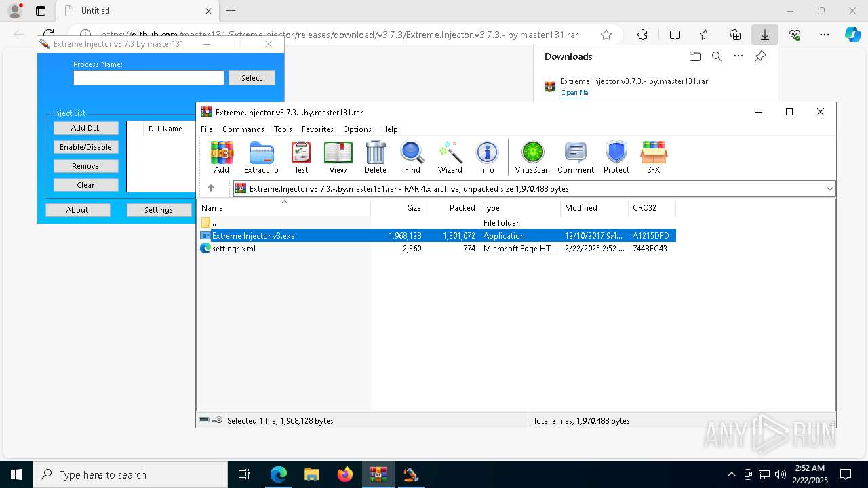
Task: Click taskbar search box
Action: click(x=130, y=474)
